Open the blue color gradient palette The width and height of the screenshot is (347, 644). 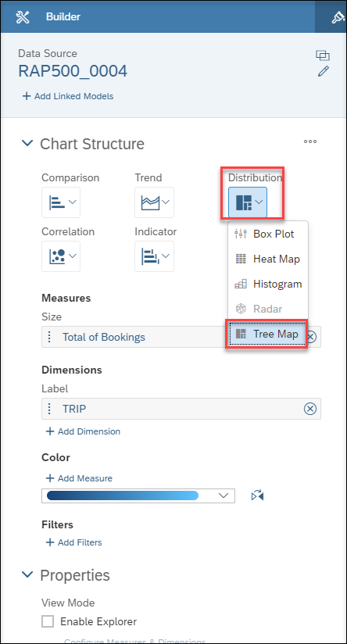(x=138, y=496)
